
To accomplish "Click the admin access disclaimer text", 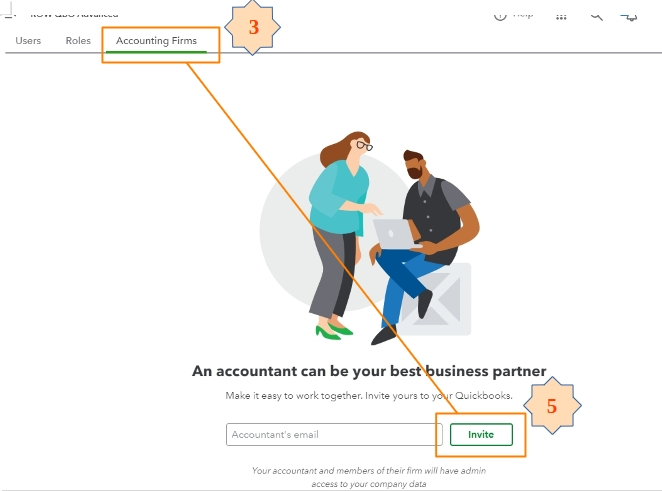I will pyautogui.click(x=369, y=477).
